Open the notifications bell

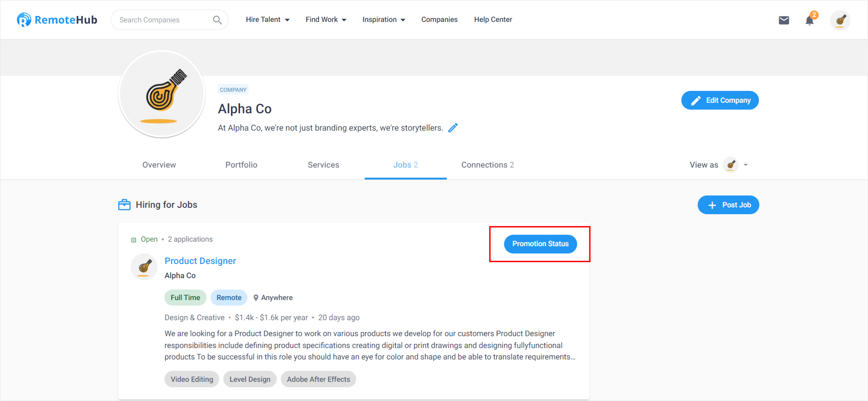[809, 20]
